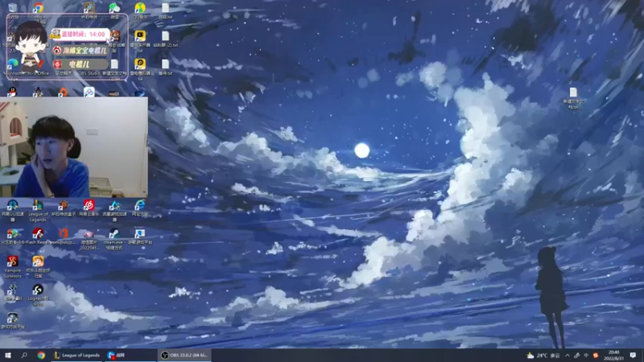This screenshot has width=644, height=362.
Task: Open the QQ penguin desktop shortcut
Action: (x=12, y=92)
